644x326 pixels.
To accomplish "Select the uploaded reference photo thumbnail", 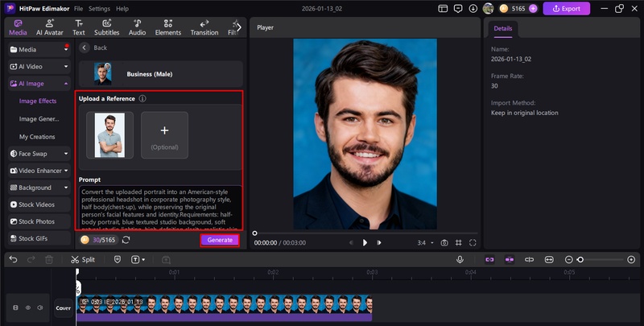I will [x=109, y=135].
